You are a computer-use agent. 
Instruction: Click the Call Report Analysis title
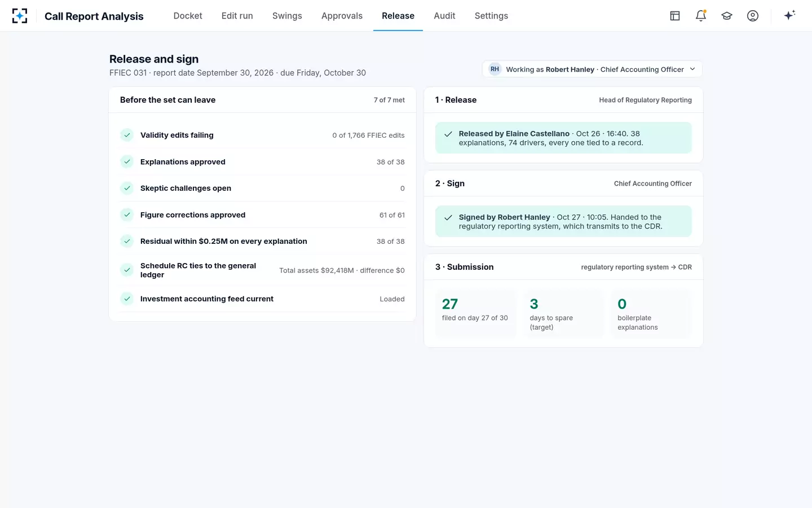coord(94,16)
